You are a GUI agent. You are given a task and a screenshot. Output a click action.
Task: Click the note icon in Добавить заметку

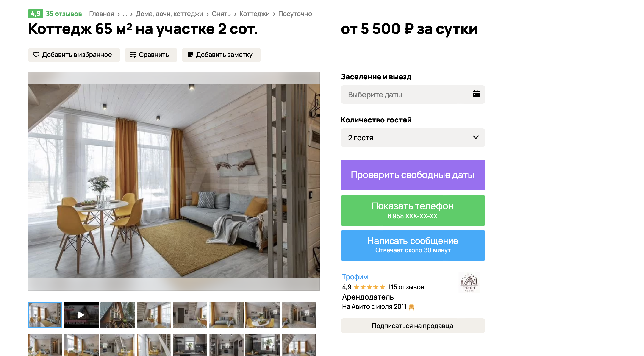pos(190,55)
